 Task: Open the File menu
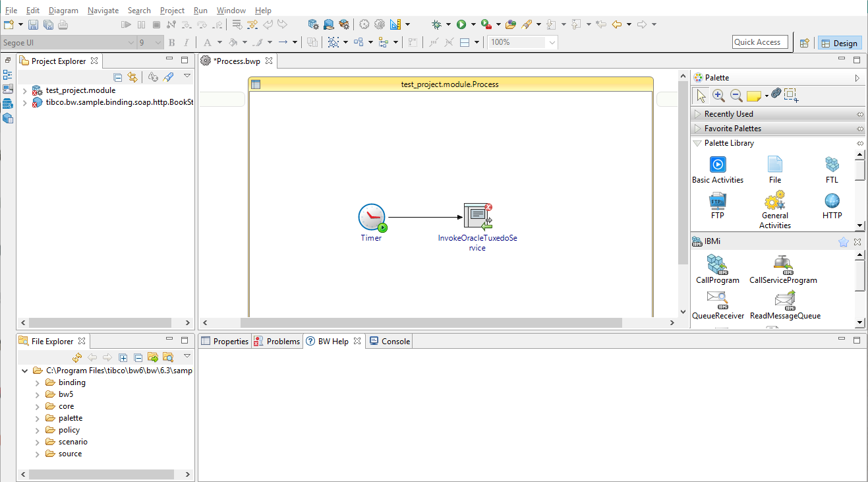[x=11, y=11]
